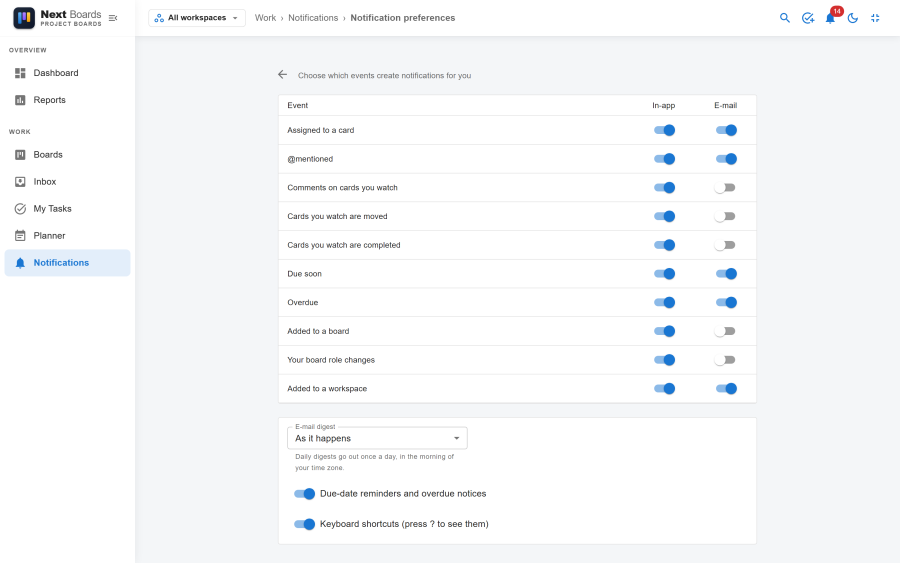Switch to dark mode moon icon
Image resolution: width=900 pixels, height=563 pixels.
tap(853, 18)
